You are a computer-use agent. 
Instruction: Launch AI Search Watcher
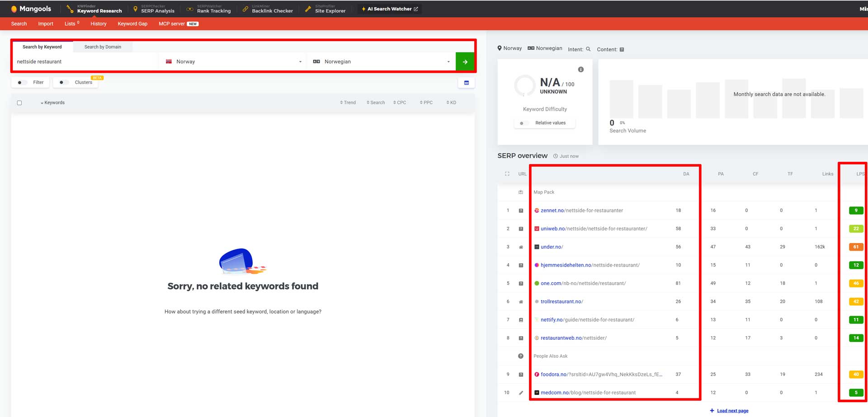point(390,9)
